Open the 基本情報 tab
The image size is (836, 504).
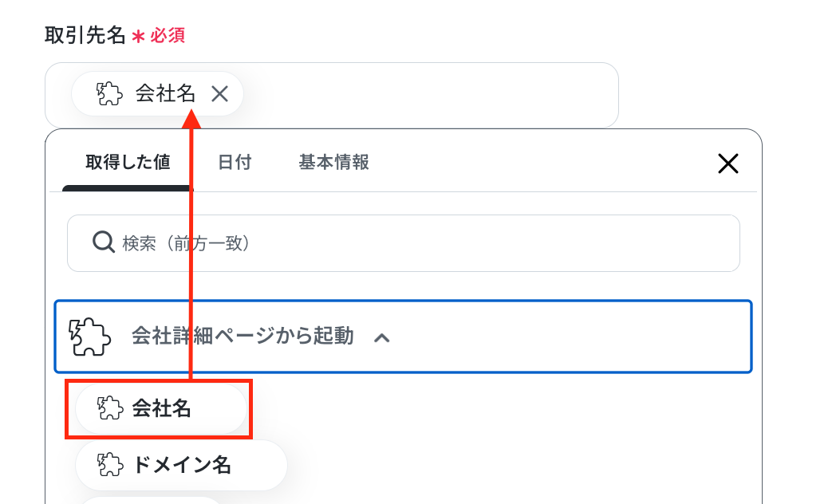click(x=333, y=162)
